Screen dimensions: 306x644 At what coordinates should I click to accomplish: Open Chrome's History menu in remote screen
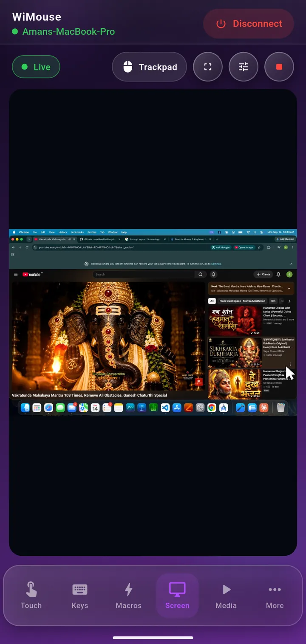pyautogui.click(x=62, y=232)
